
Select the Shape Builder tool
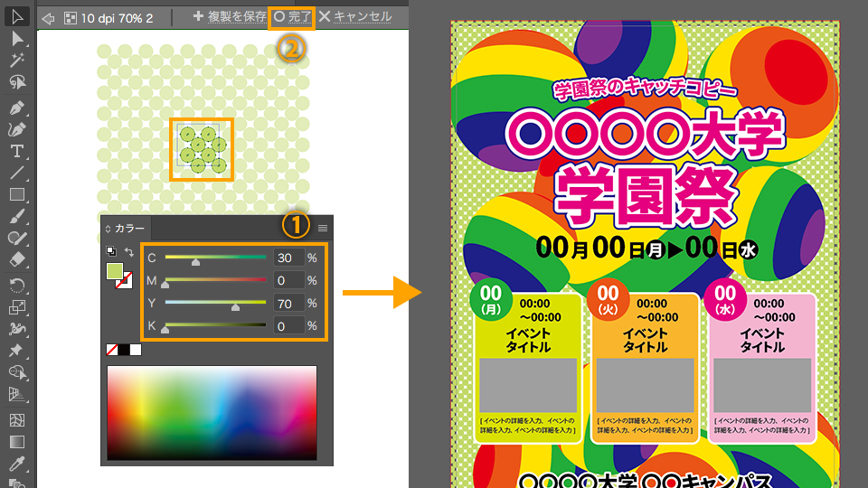point(17,372)
